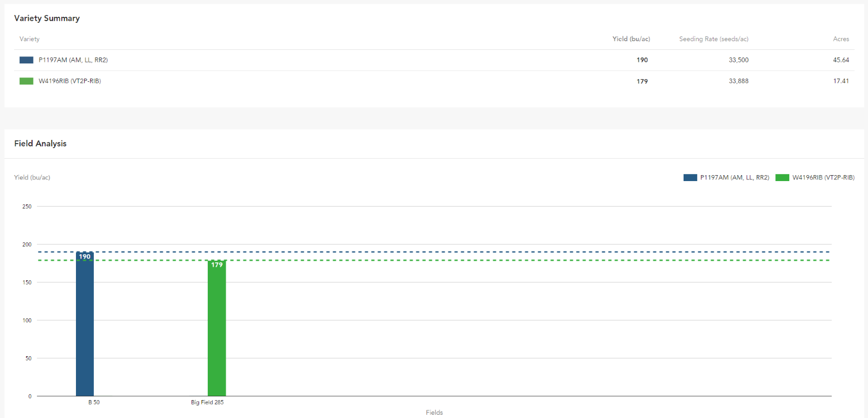Click the green Big Field 285 yield bar
This screenshot has width=868, height=418.
(x=217, y=328)
